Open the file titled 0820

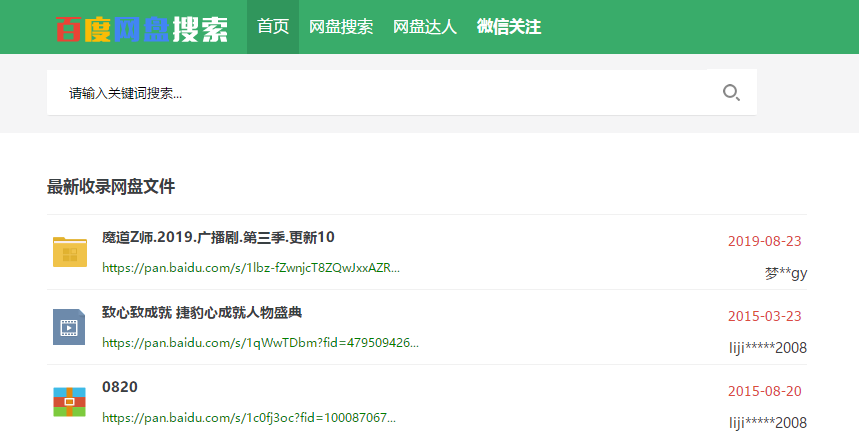(x=119, y=387)
